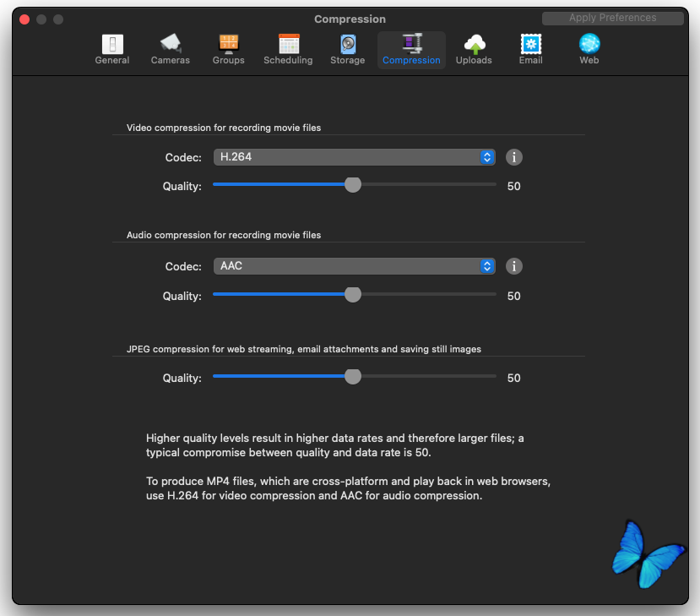The width and height of the screenshot is (700, 616).
Task: Open the General preferences pane
Action: point(112,50)
